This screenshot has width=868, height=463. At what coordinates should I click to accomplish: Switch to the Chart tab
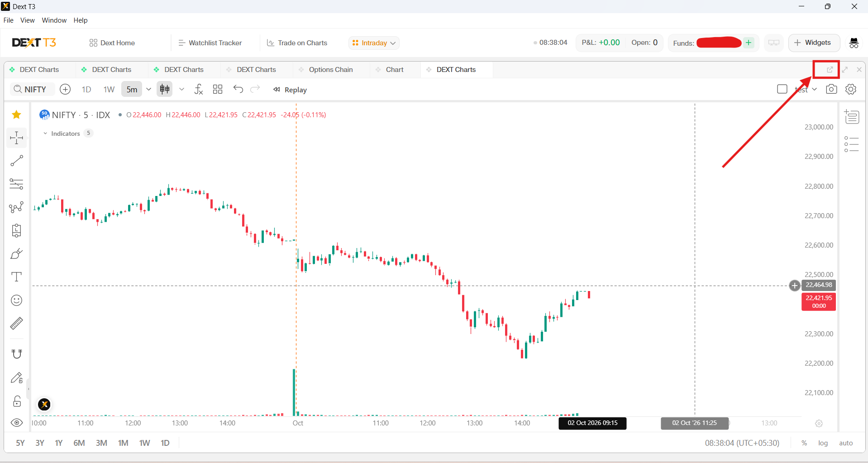[395, 70]
